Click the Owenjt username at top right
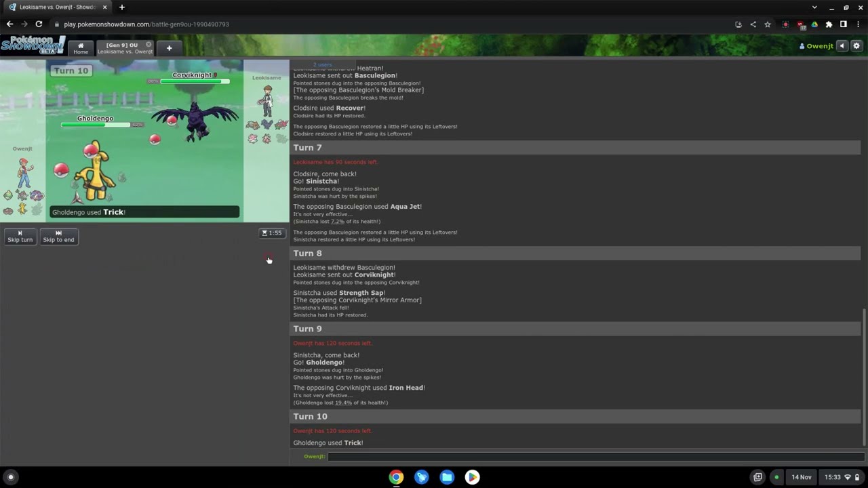Viewport: 868px width, 488px height. click(816, 46)
